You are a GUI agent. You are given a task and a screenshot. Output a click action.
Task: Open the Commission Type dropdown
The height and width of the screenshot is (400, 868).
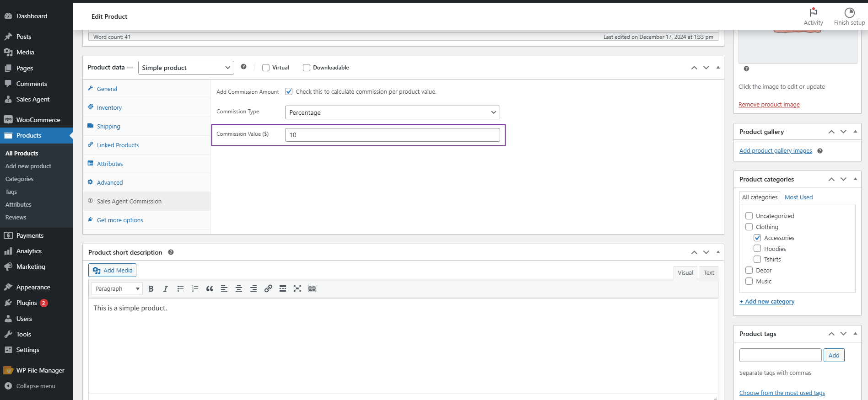392,112
